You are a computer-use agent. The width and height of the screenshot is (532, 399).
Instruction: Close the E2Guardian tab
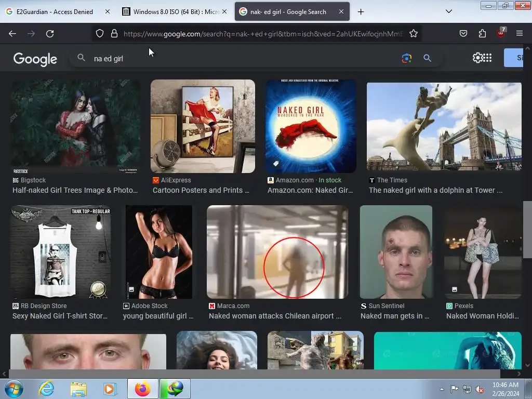(x=108, y=11)
